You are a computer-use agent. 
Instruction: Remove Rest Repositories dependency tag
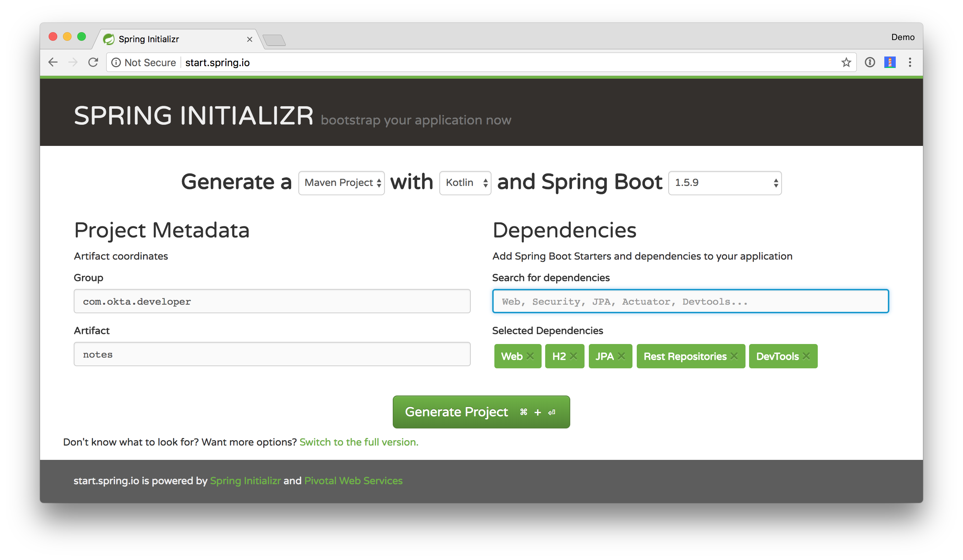point(734,356)
